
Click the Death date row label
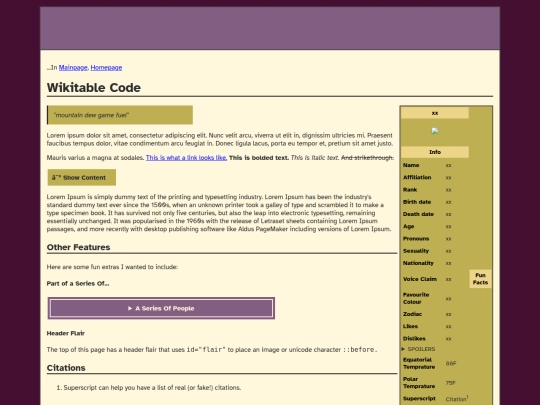click(418, 214)
